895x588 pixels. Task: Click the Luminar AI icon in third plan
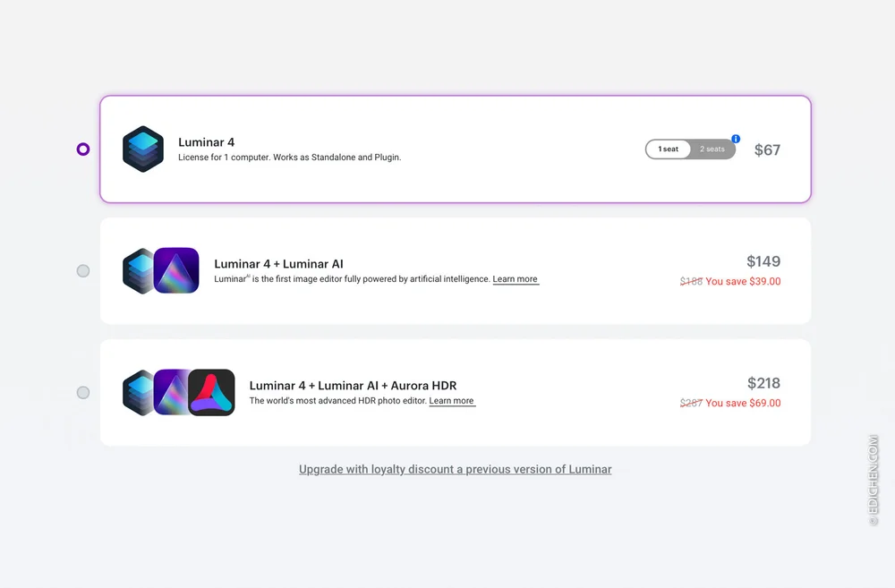click(171, 392)
